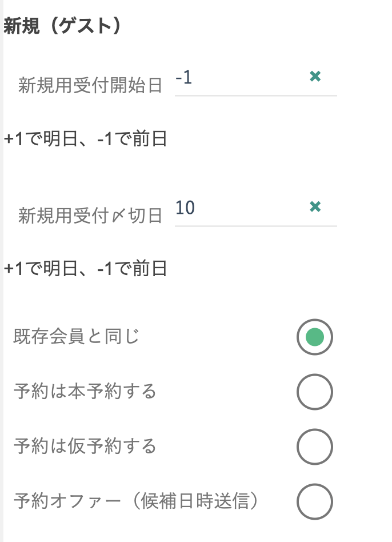392x542 pixels.
Task: Click the 新規用受付〆切日 label text
Action: (90, 216)
